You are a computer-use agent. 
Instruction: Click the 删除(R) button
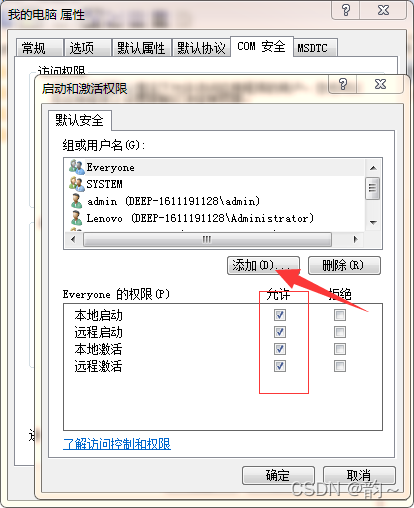pyautogui.click(x=344, y=265)
